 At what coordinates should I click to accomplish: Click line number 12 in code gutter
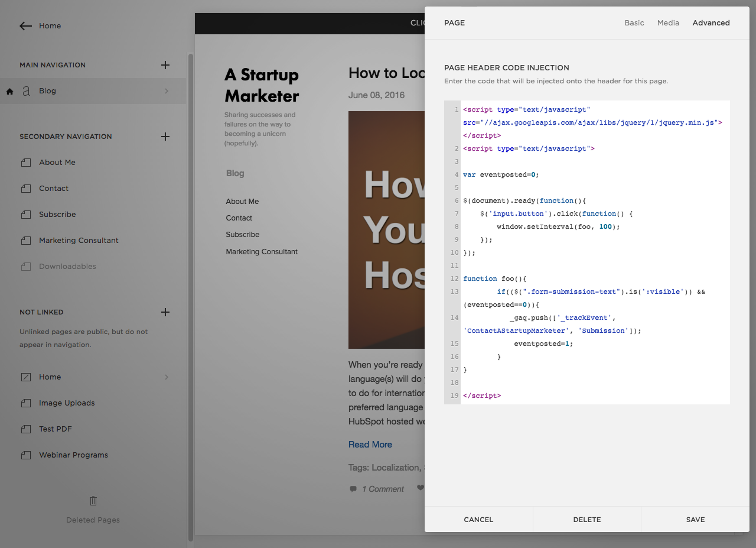click(x=454, y=279)
